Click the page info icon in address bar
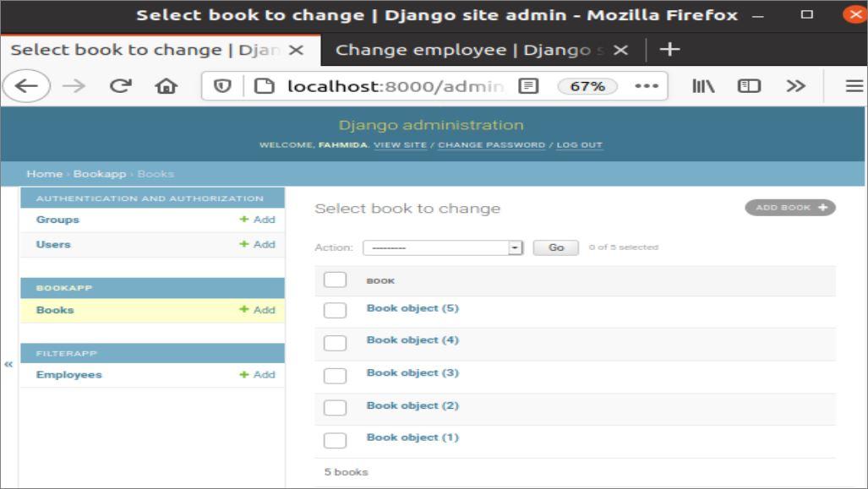Image resolution: width=868 pixels, height=489 pixels. 264,86
